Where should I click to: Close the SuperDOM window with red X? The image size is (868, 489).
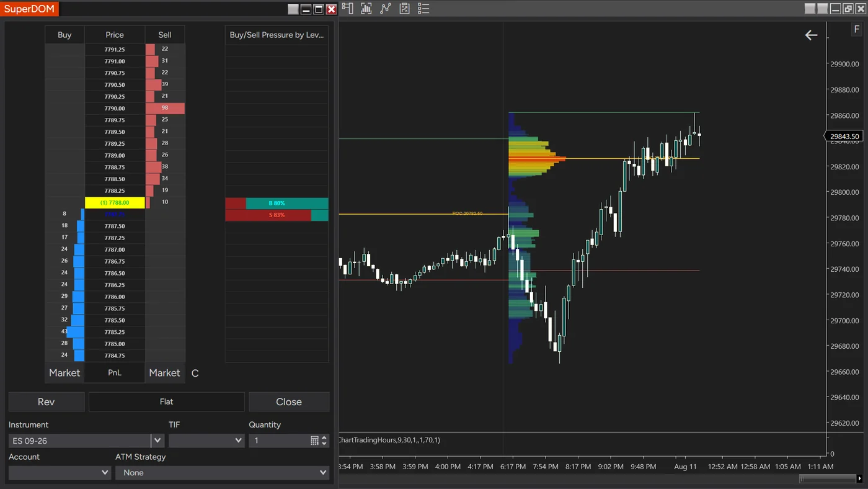(331, 9)
